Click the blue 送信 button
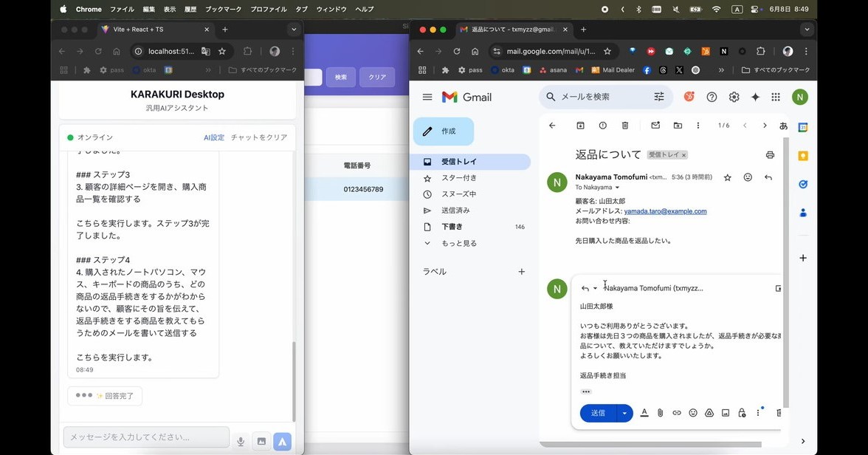The image size is (868, 455). [x=598, y=413]
